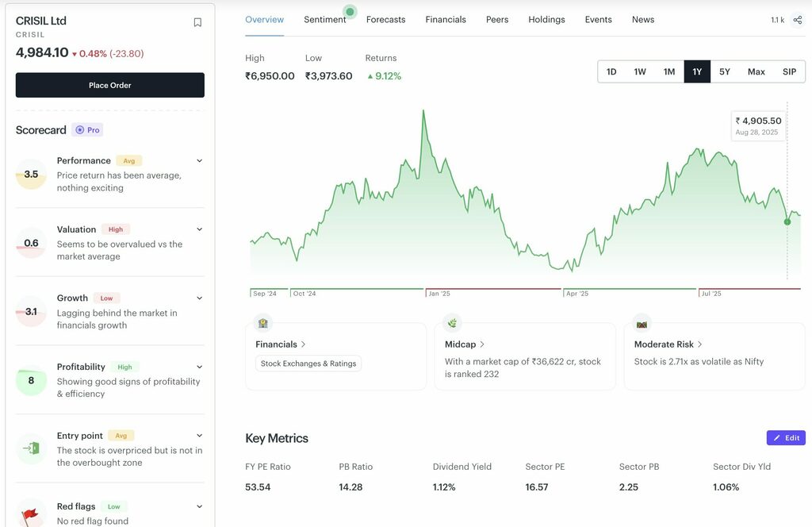Click the Financials building icon
This screenshot has width=812, height=527.
coord(263,323)
